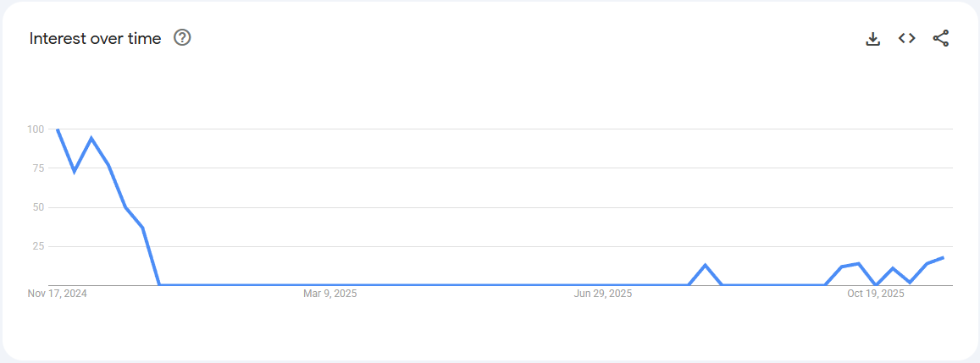The width and height of the screenshot is (980, 363).
Task: Click the 50 y-axis label
Action: coord(37,207)
